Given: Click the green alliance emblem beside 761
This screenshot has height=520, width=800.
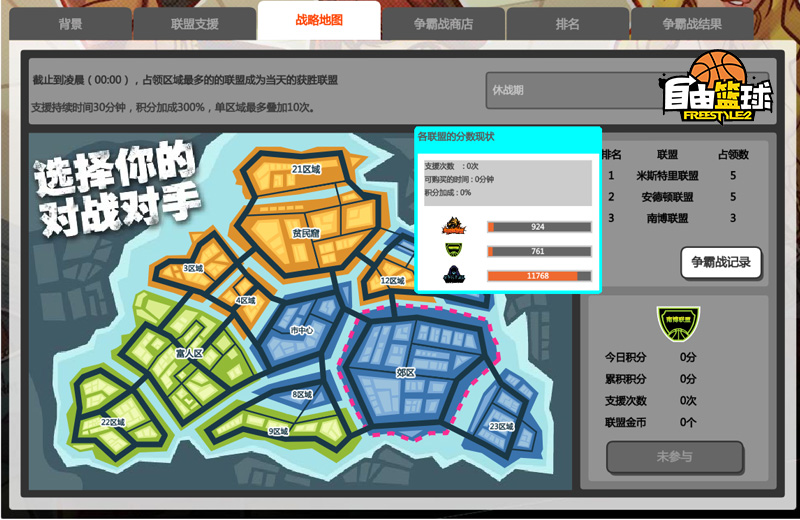Looking at the screenshot, I should coord(454,251).
